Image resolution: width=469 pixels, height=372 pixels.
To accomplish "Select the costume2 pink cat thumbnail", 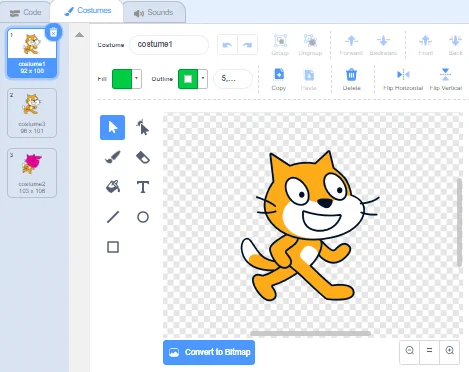I will tap(32, 173).
